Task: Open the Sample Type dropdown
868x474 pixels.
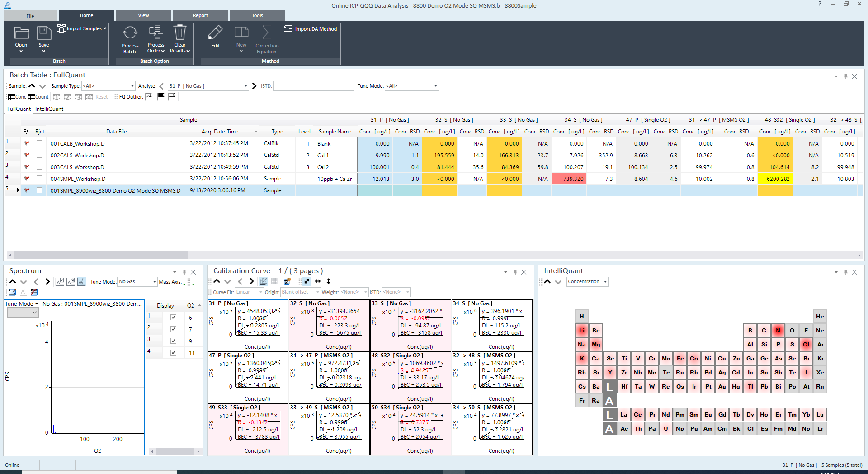Action: [108, 86]
